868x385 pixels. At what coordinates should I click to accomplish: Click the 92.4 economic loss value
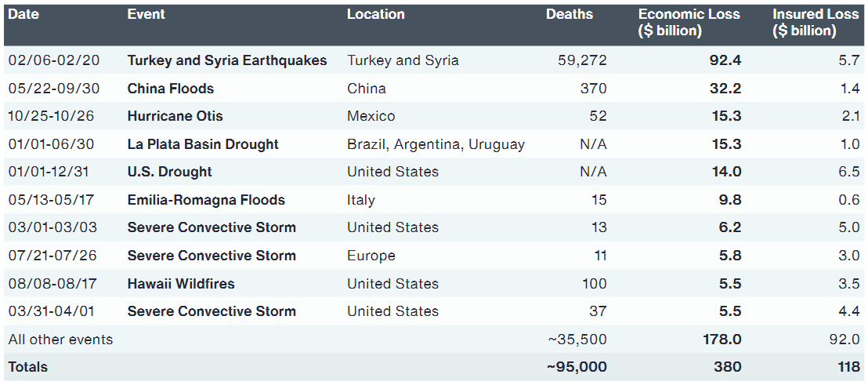click(x=725, y=60)
